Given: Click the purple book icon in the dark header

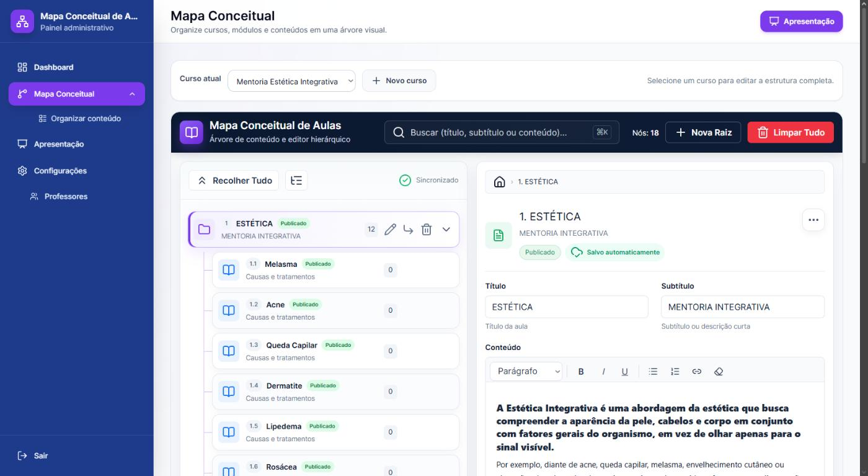Looking at the screenshot, I should 192,132.
